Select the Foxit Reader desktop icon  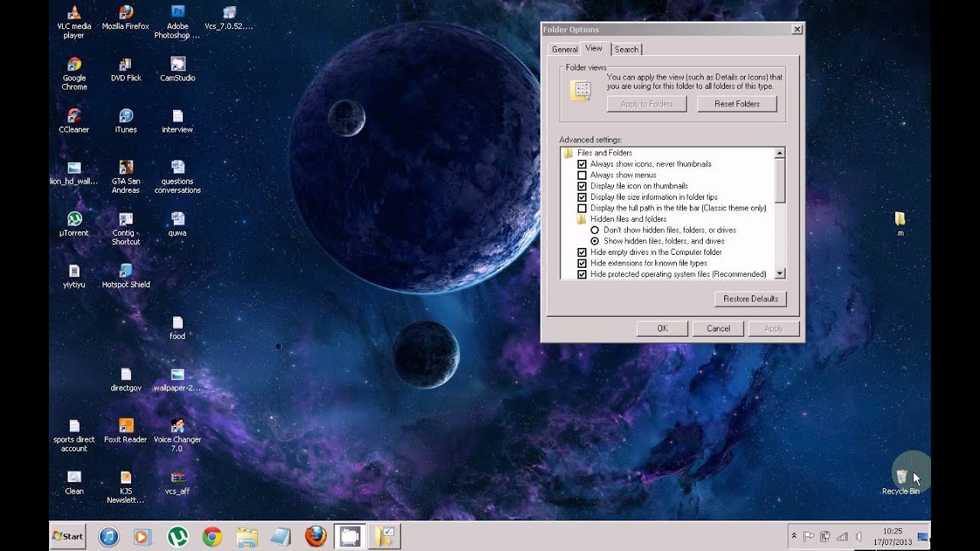[x=126, y=431]
